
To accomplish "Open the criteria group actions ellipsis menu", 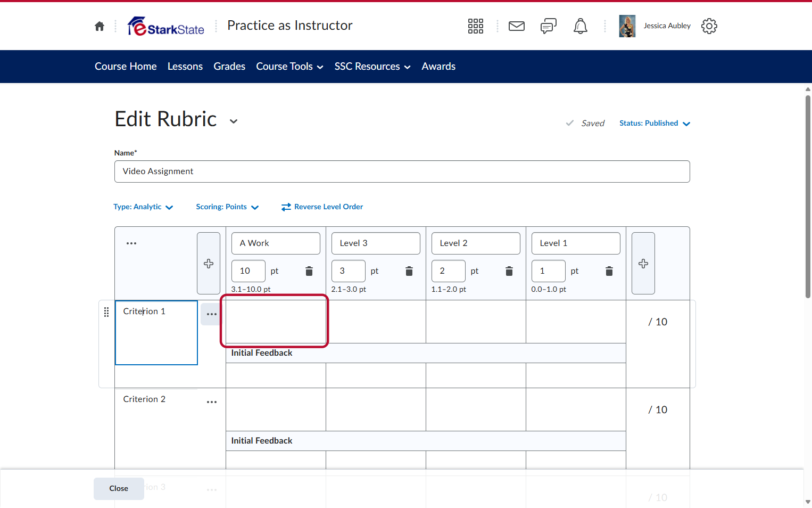I will click(x=131, y=243).
